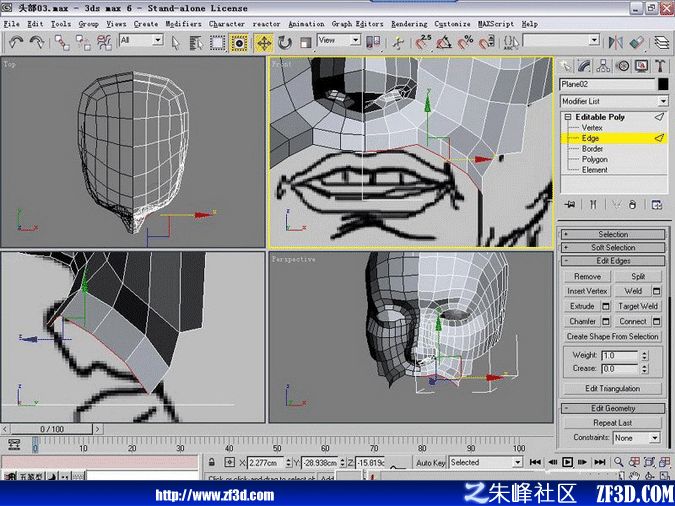Toggle the Window/Crossing selection icon
Screen dimensions: 675x506
tap(238, 43)
